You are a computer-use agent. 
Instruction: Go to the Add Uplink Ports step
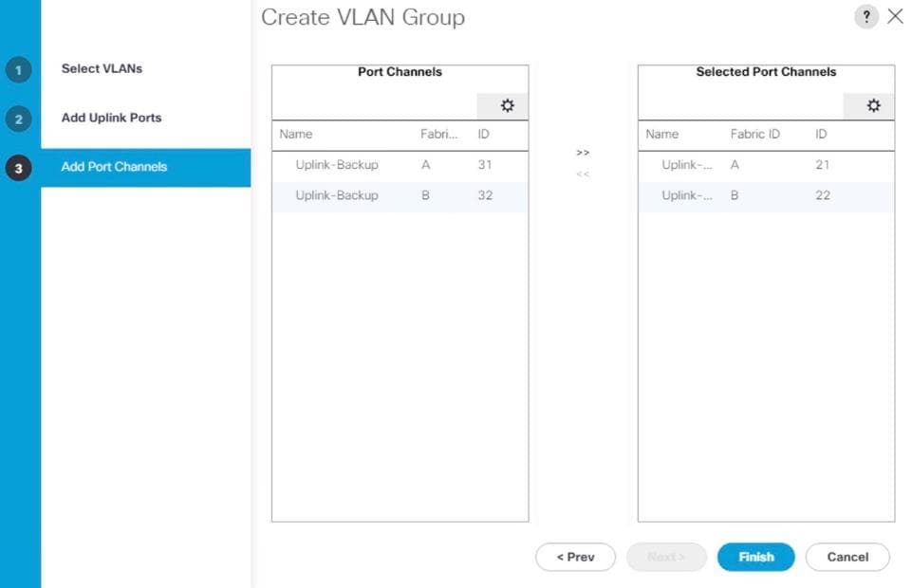(x=112, y=118)
